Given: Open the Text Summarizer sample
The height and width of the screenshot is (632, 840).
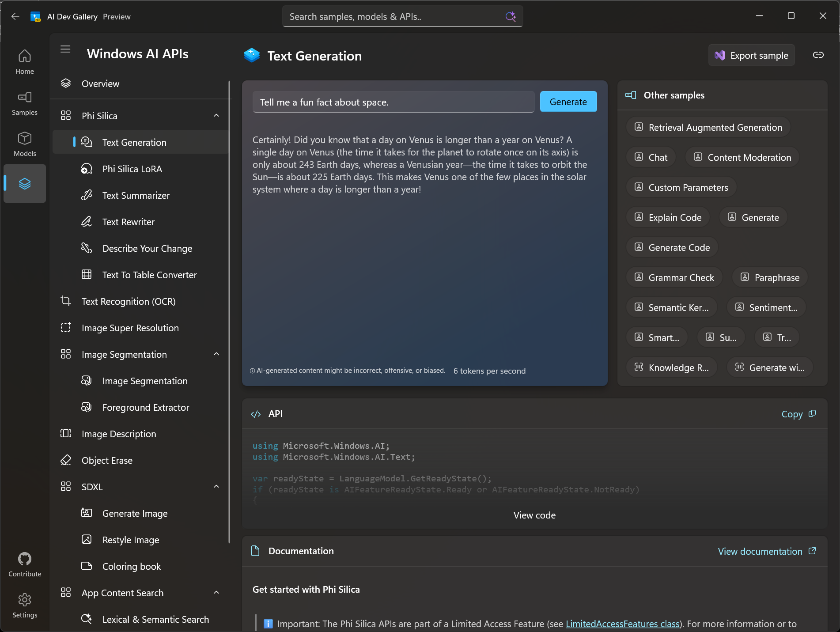Looking at the screenshot, I should point(135,195).
